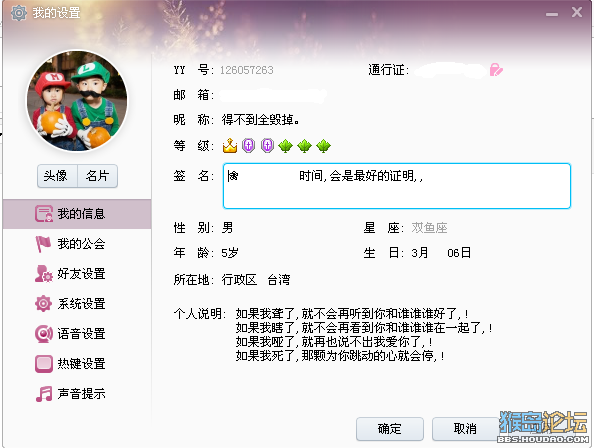Click the first purple shield level badge

click(249, 145)
